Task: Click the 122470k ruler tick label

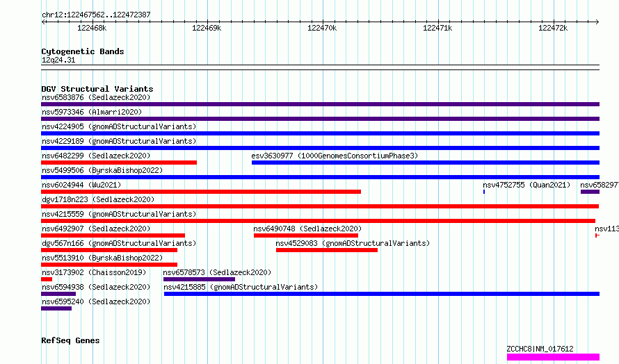Action: point(322,28)
